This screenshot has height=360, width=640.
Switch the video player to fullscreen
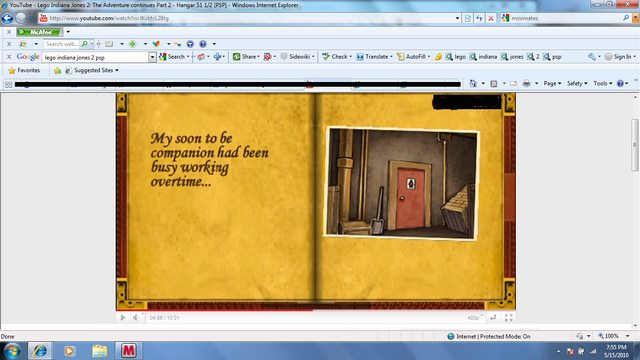[509, 318]
